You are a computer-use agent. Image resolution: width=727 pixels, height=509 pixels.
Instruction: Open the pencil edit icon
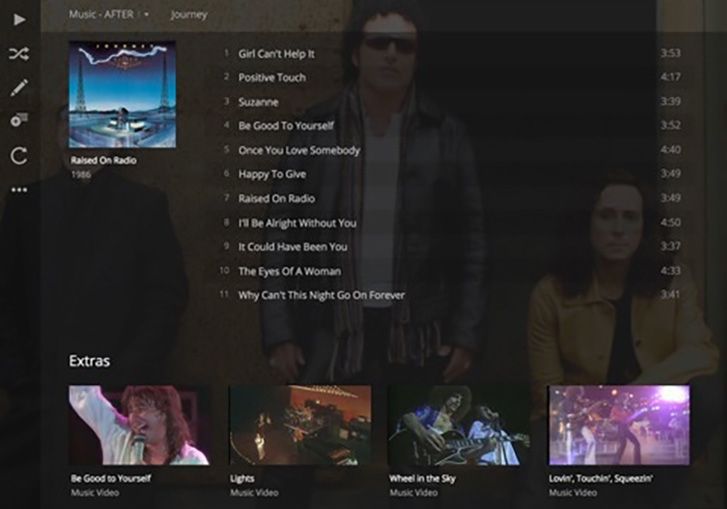click(19, 88)
